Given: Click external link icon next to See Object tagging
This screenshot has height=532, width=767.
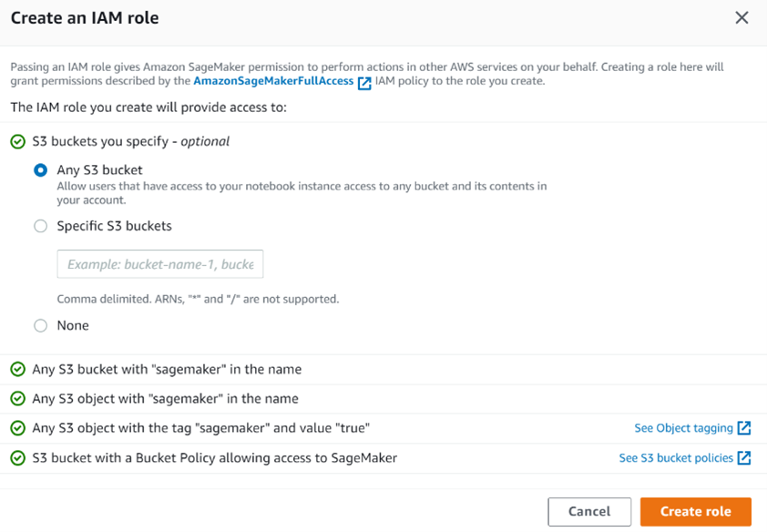Looking at the screenshot, I should pos(744,428).
